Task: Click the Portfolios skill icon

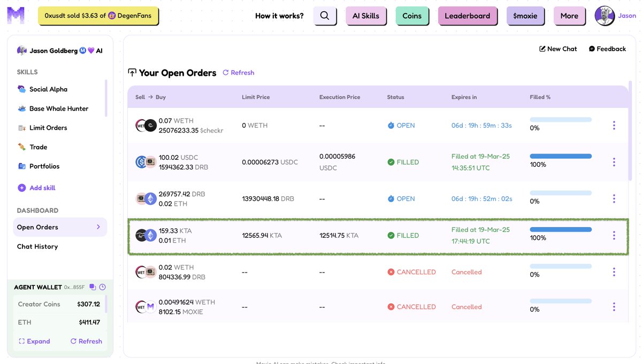Action: point(21,166)
